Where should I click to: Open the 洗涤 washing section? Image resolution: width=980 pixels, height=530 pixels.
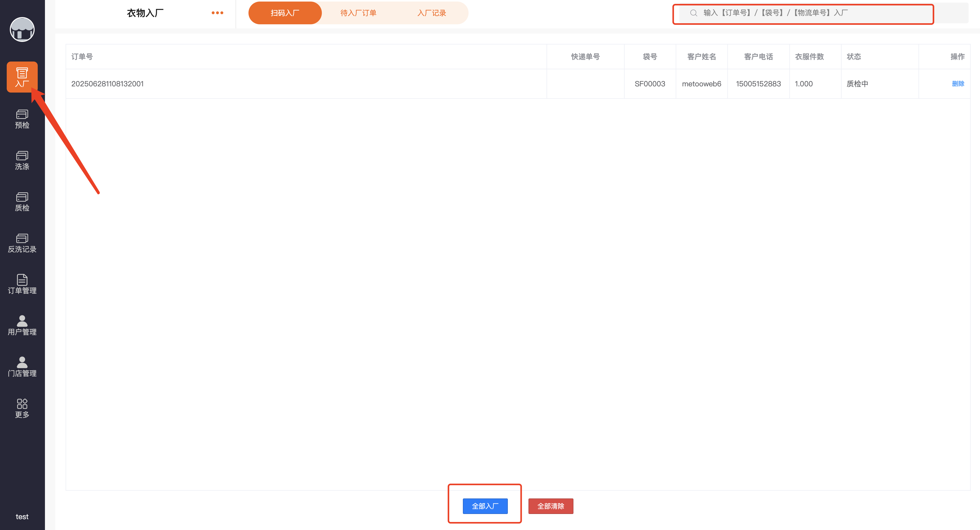point(22,160)
